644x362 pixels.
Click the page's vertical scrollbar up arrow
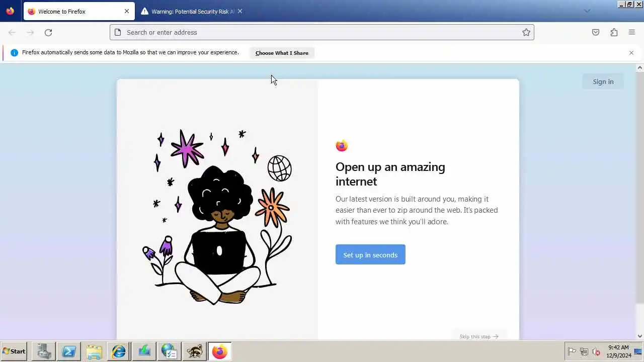click(640, 67)
